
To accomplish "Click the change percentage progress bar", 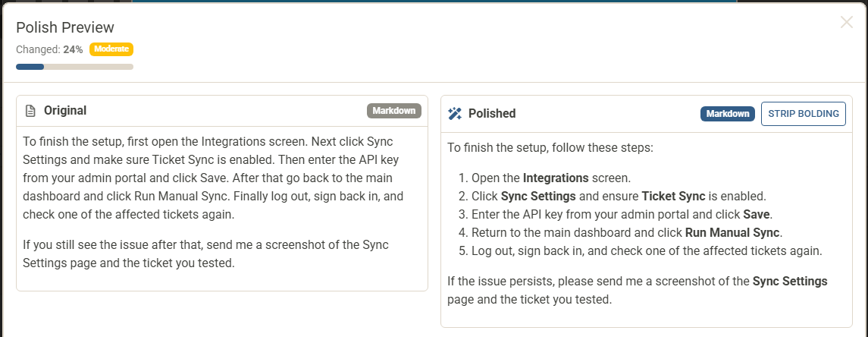I will coord(75,67).
